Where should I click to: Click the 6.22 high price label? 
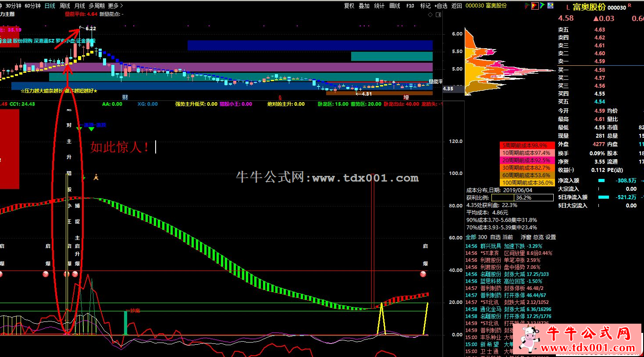pyautogui.click(x=91, y=28)
